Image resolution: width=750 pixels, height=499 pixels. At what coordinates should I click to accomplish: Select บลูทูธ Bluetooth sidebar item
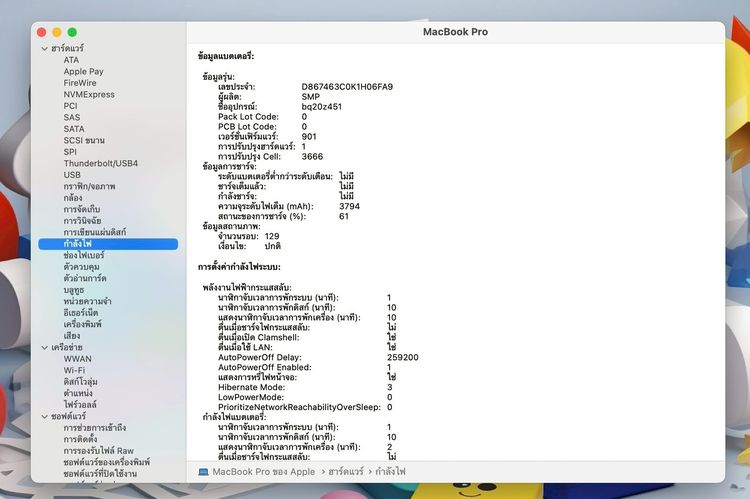point(74,290)
